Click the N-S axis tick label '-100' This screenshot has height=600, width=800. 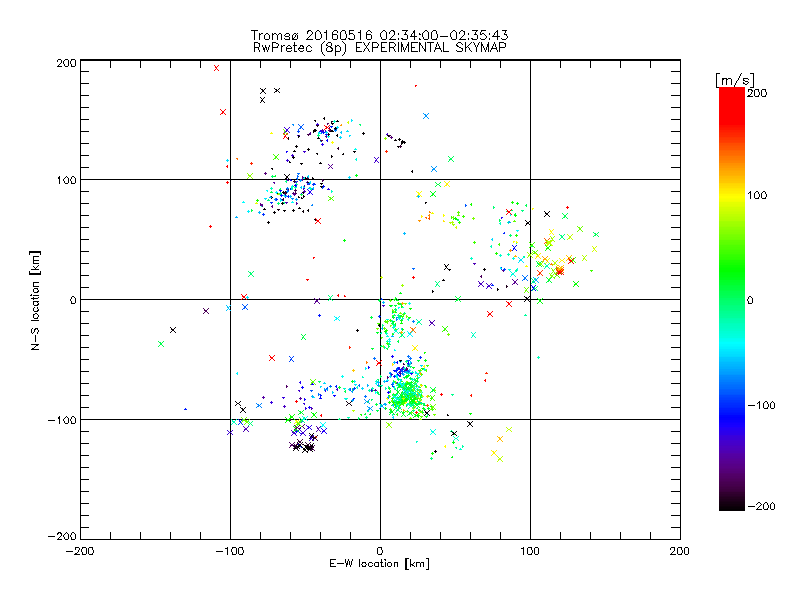[62, 420]
